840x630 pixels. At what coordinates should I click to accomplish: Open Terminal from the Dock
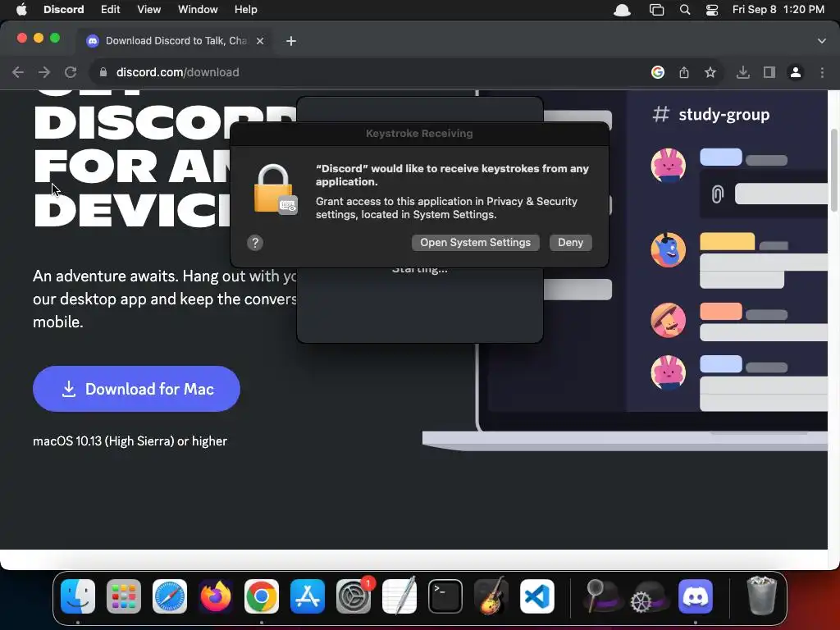click(x=445, y=596)
